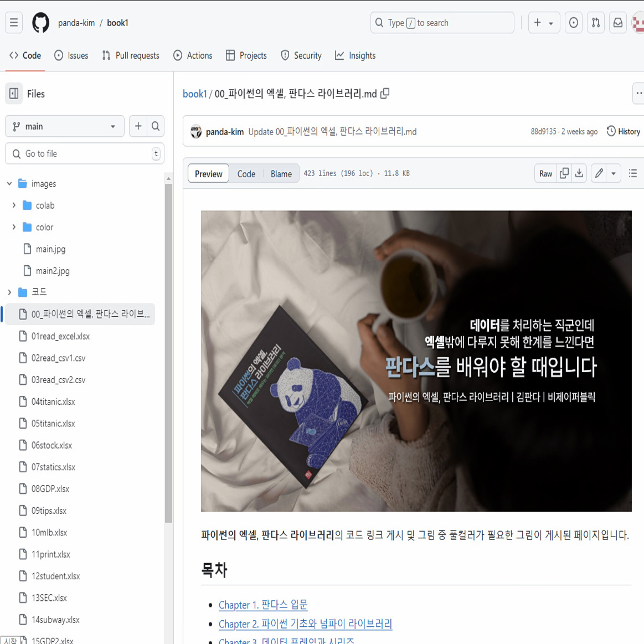Copy the file path to clipboard
Screen dimensions: 644x644
[385, 94]
